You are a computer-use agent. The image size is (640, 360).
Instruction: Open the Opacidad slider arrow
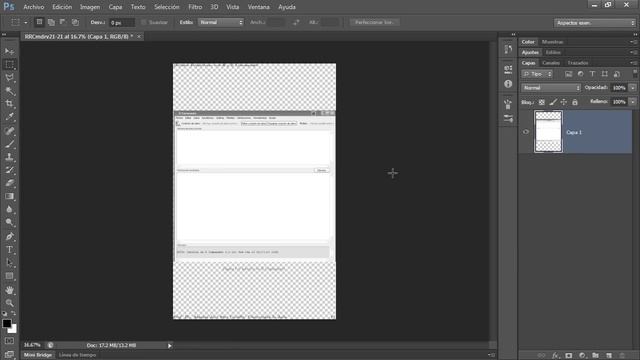633,88
